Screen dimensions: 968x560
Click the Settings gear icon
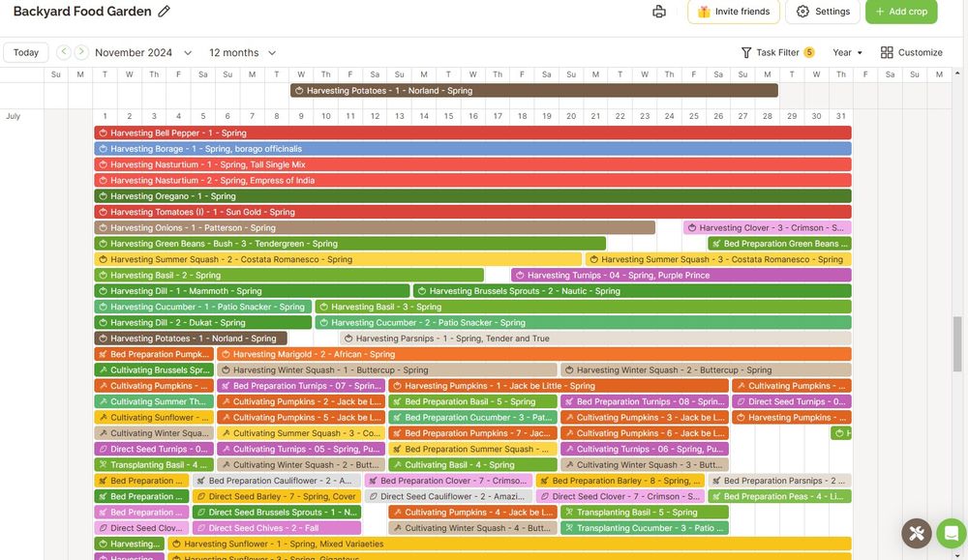(802, 12)
